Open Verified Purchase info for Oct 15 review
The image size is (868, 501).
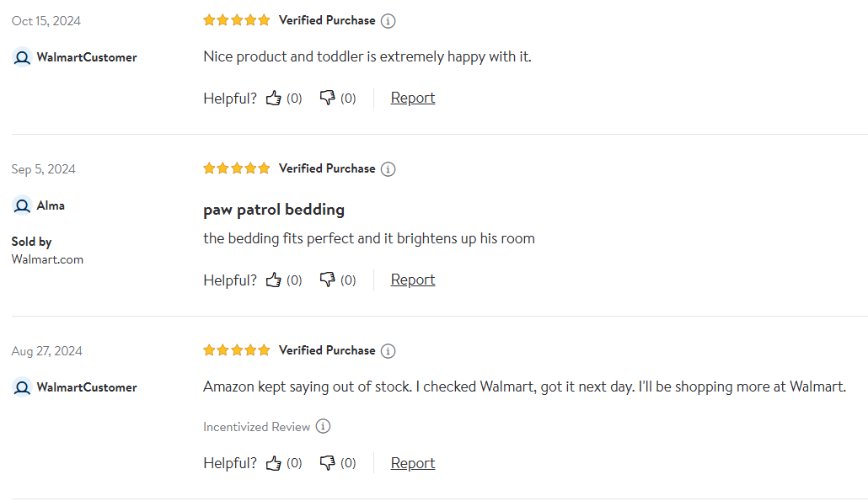(388, 21)
